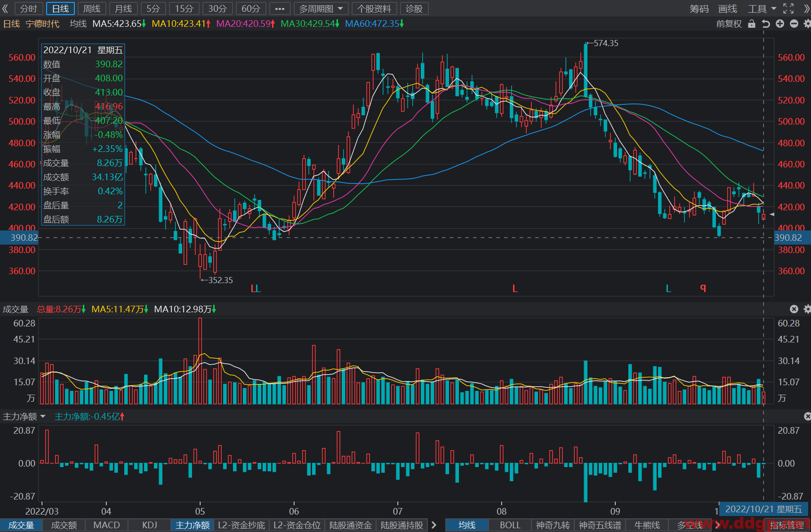811x532 pixels.
Task: Select 陆股通资金 indicator tab
Action: point(351,525)
